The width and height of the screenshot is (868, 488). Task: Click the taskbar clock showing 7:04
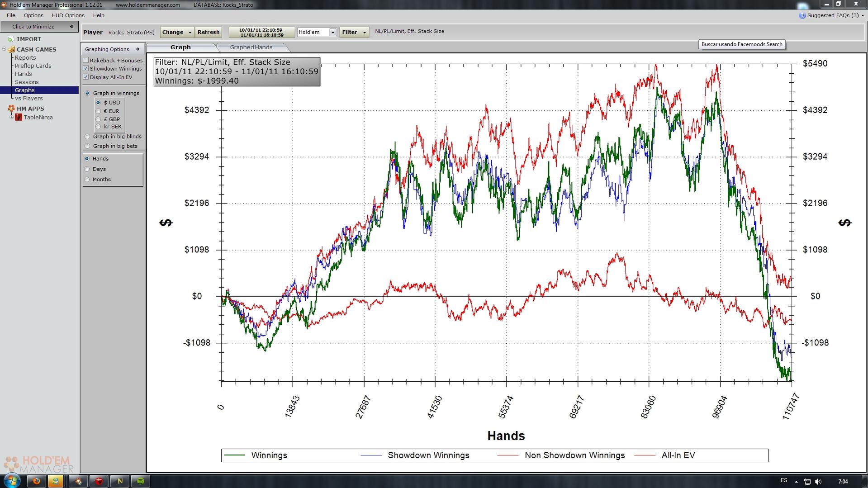(843, 482)
